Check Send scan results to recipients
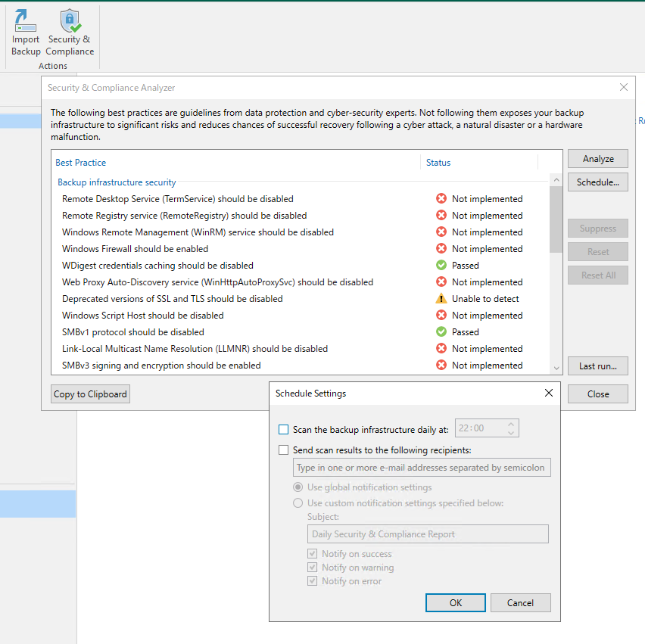Image resolution: width=645 pixels, height=644 pixels. tap(283, 450)
